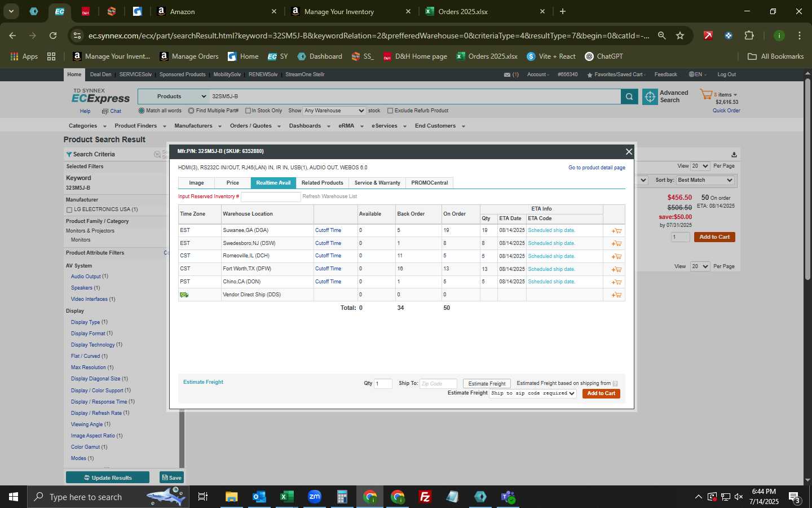
Task: Click Estimate Freight button
Action: (487, 384)
